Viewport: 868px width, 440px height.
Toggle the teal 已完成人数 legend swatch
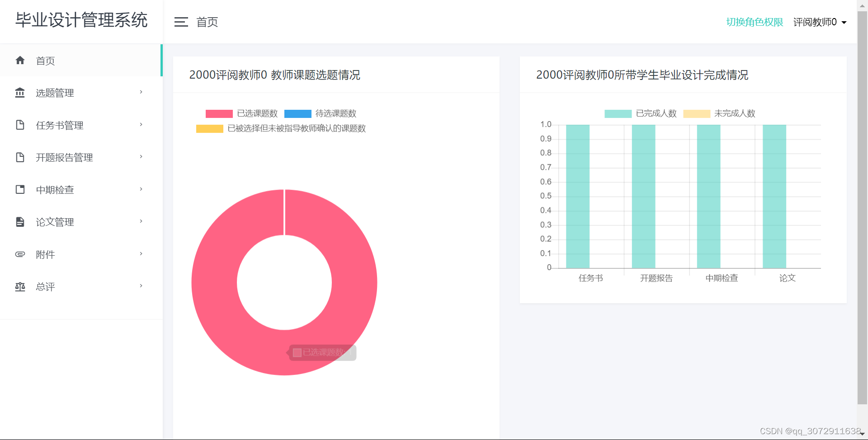pos(618,114)
